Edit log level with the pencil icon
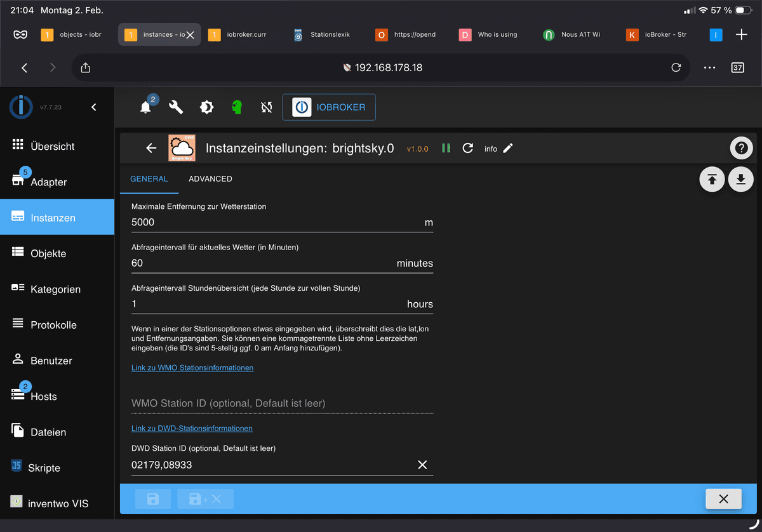The width and height of the screenshot is (762, 532). (508, 148)
